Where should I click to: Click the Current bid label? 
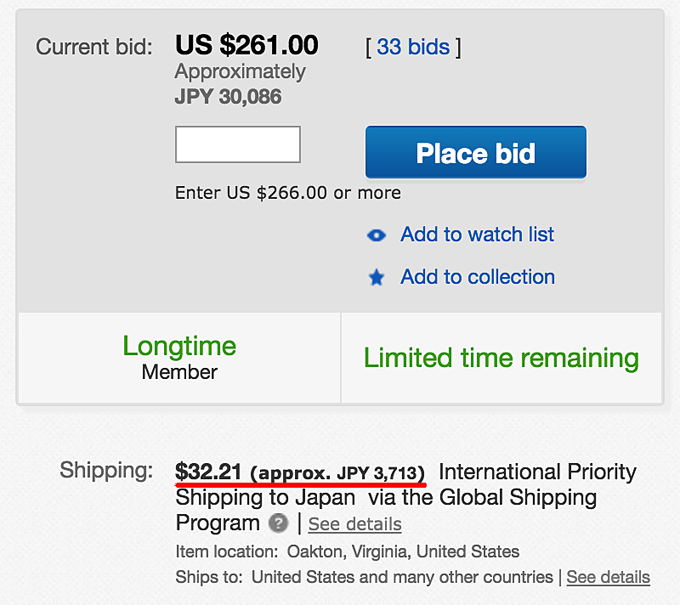pos(94,46)
